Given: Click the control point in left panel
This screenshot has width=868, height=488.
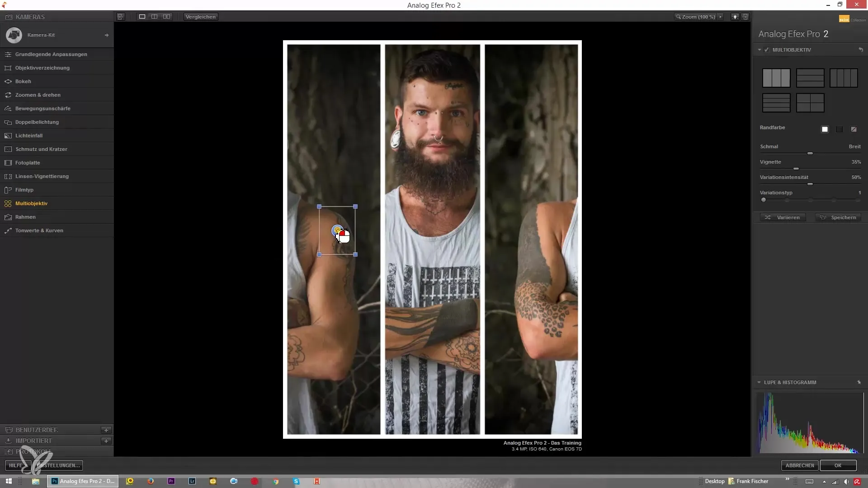Looking at the screenshot, I should [337, 230].
